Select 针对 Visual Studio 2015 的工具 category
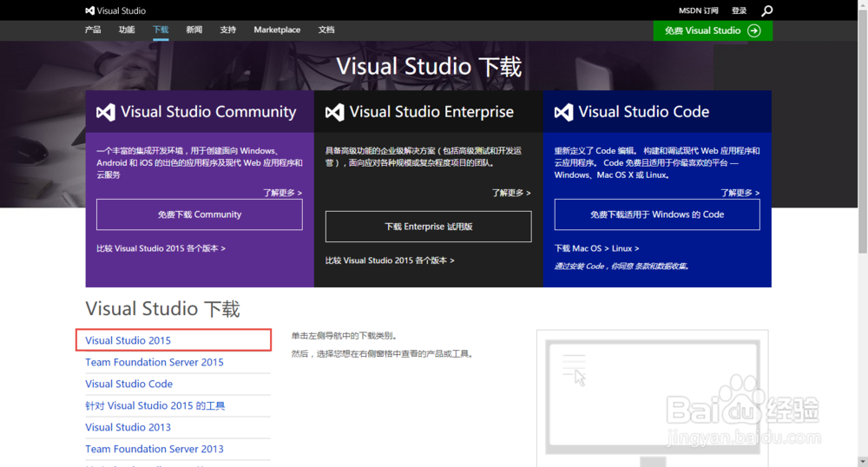This screenshot has height=467, width=868. pos(155,405)
